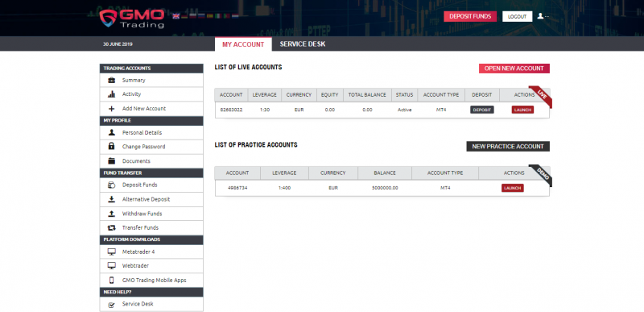Click the monitor icon for Metatrader 4
This screenshot has width=644, height=312.
point(111,252)
